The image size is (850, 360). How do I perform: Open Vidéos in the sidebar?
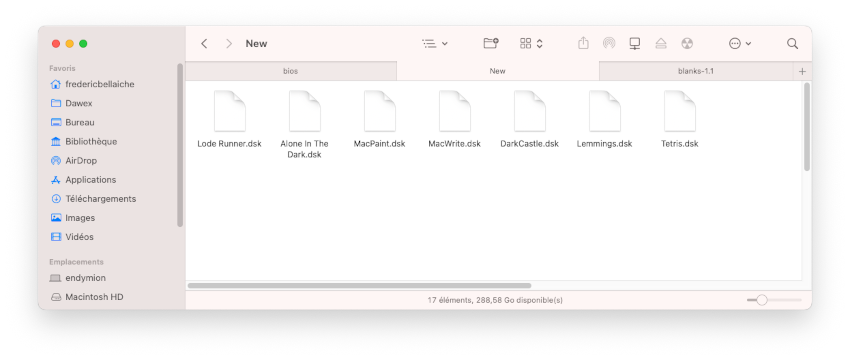pyautogui.click(x=72, y=237)
